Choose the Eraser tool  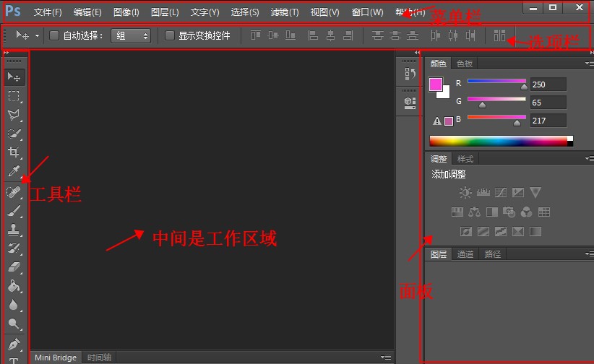point(14,267)
